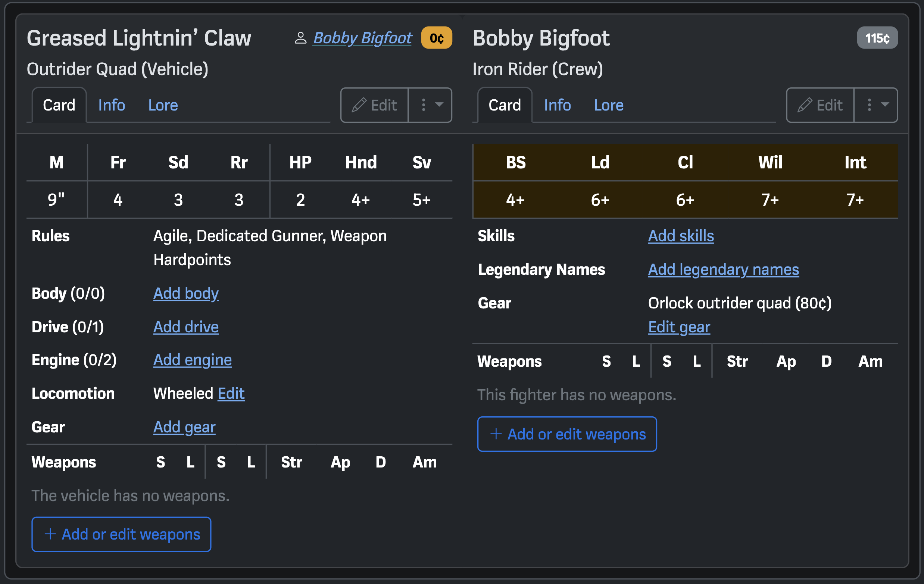
Task: Add or edit weapons for the vehicle
Action: point(121,534)
